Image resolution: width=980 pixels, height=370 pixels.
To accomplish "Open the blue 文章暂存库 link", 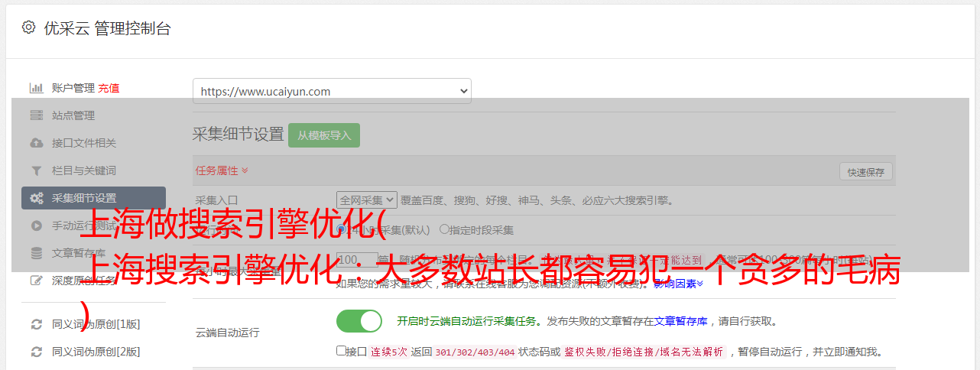I will (x=680, y=321).
